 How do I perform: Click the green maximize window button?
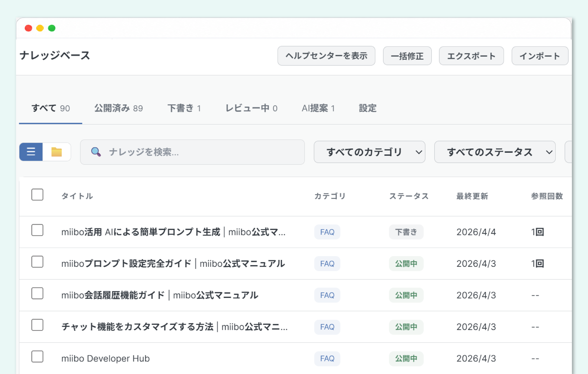pyautogui.click(x=52, y=28)
